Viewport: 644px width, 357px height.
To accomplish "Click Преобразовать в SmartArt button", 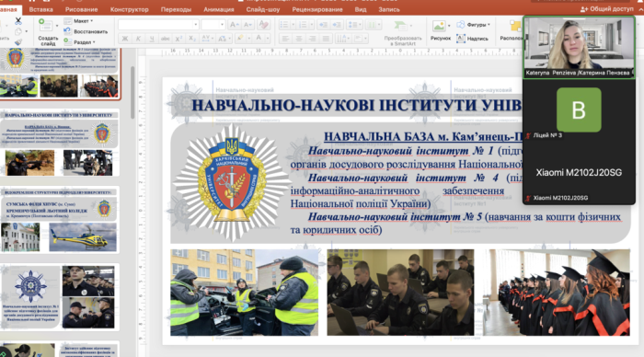I will coord(403,32).
